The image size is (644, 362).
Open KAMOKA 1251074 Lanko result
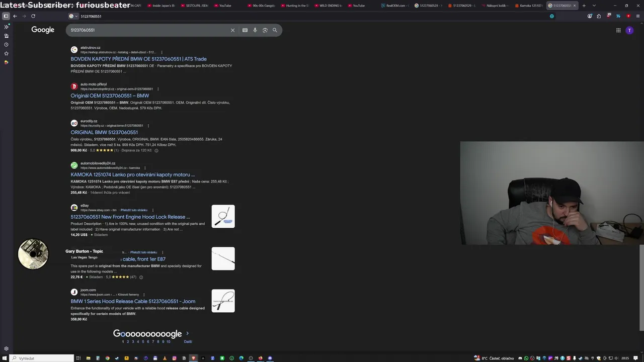(x=132, y=174)
